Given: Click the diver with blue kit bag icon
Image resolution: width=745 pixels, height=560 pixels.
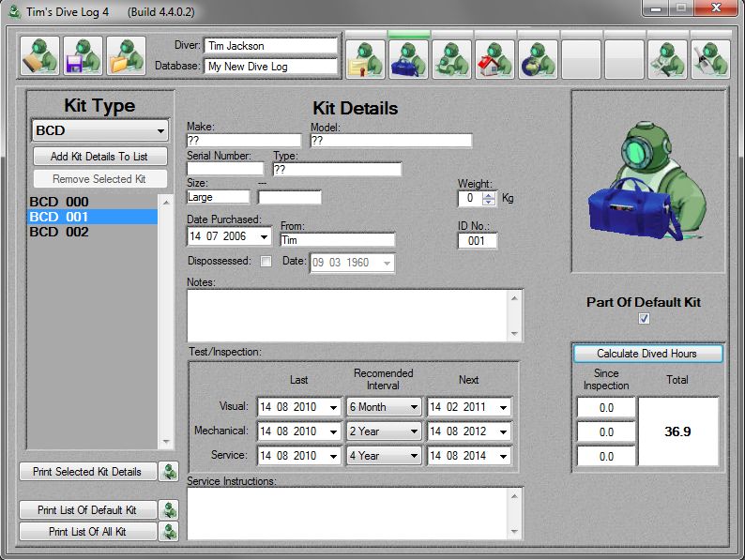Looking at the screenshot, I should pyautogui.click(x=408, y=59).
